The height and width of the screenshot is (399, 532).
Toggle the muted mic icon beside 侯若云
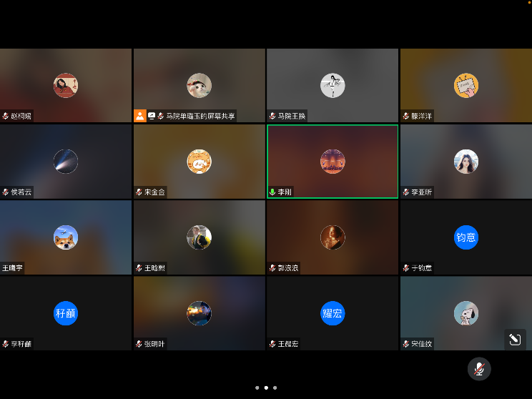point(6,192)
